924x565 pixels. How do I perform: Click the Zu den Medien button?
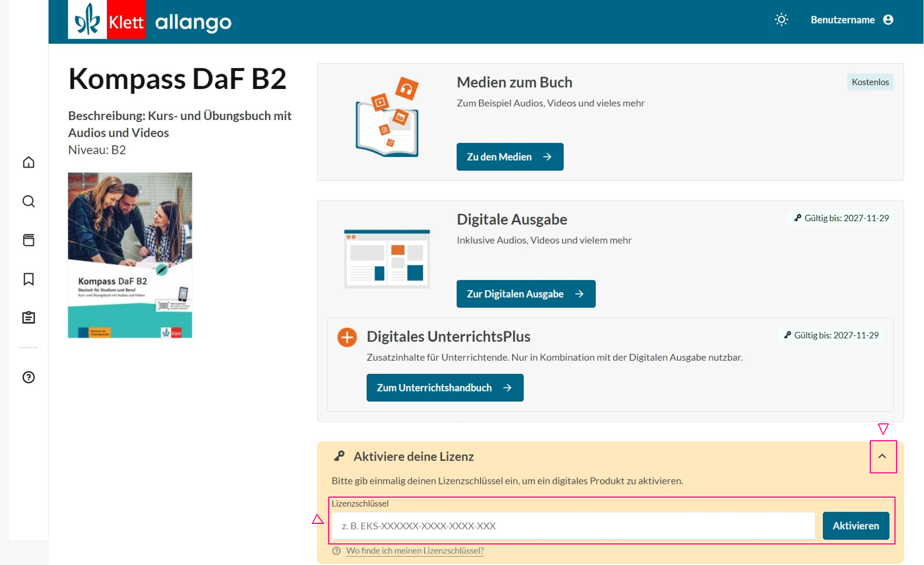510,157
